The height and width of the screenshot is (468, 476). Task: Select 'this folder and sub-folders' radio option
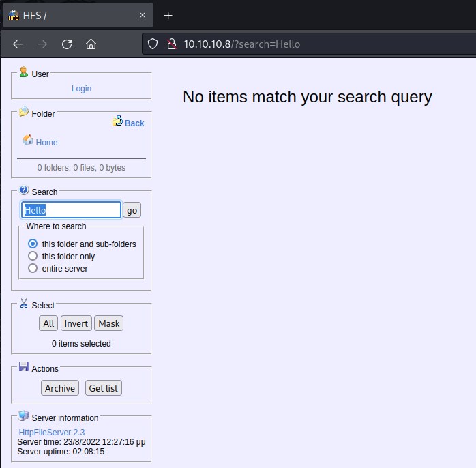coord(33,244)
